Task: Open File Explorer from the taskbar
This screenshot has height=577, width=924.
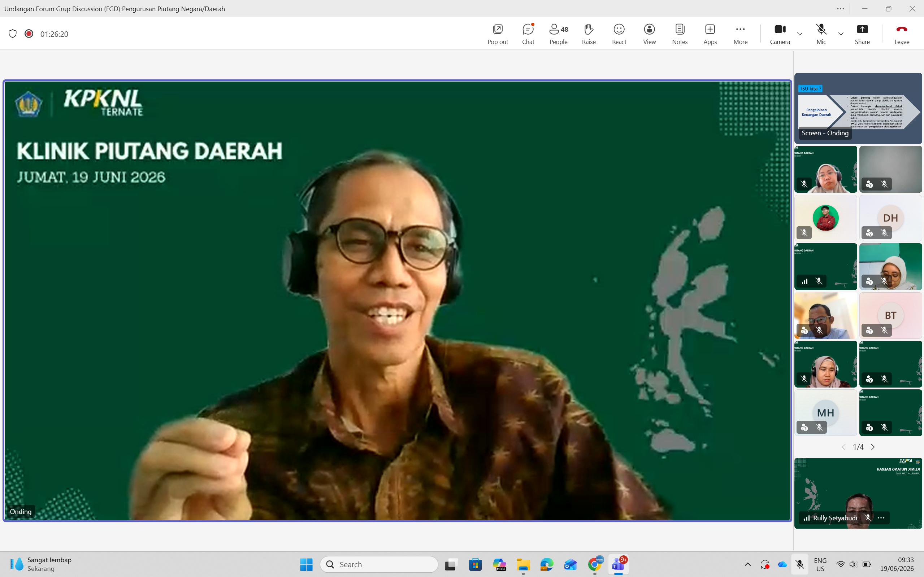Action: (x=523, y=564)
